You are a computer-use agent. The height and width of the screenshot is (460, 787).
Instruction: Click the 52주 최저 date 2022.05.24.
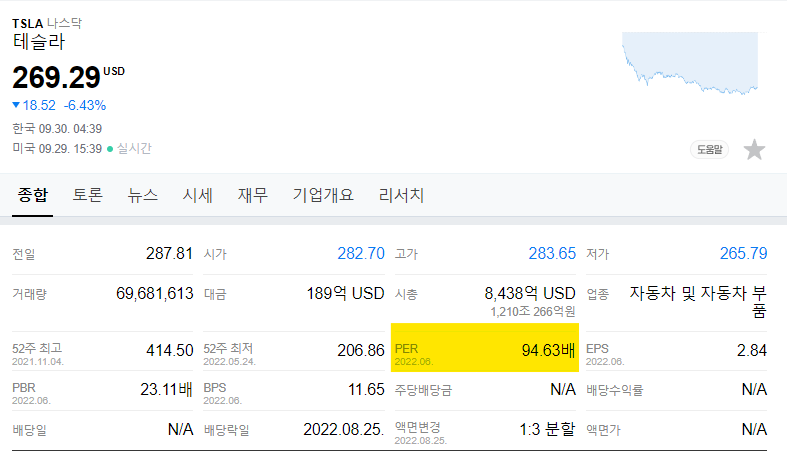pos(229,362)
